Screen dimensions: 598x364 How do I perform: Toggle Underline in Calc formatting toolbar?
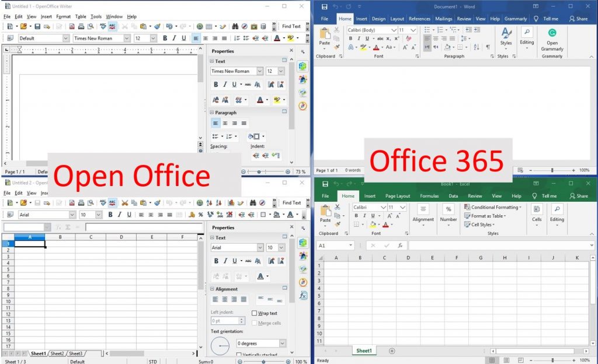(129, 215)
